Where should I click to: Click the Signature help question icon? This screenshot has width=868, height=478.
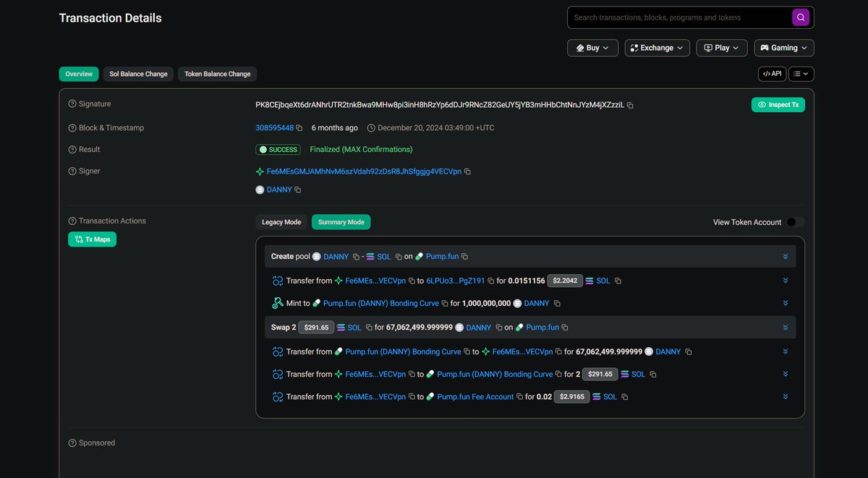coord(72,104)
